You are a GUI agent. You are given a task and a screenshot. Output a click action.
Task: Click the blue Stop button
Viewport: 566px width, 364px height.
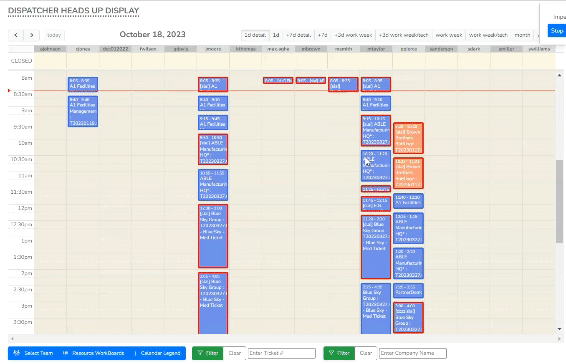[556, 31]
